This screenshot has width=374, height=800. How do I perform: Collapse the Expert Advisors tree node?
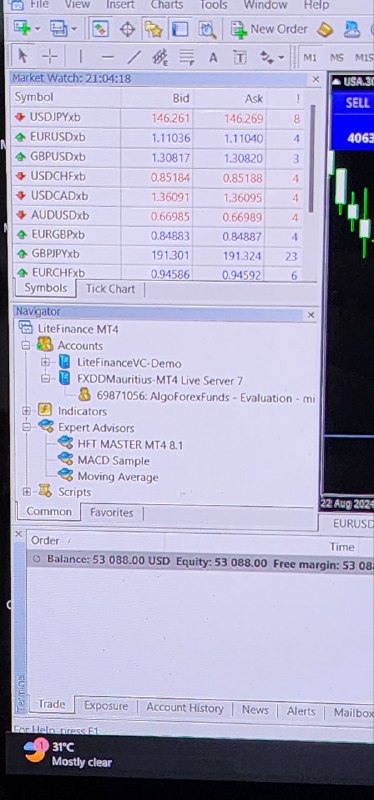tap(26, 428)
